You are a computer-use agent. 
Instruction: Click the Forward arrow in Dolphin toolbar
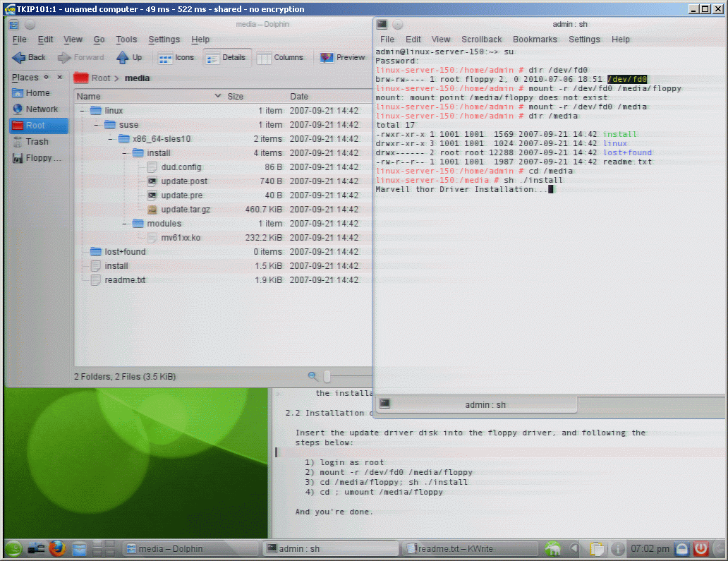pos(81,57)
